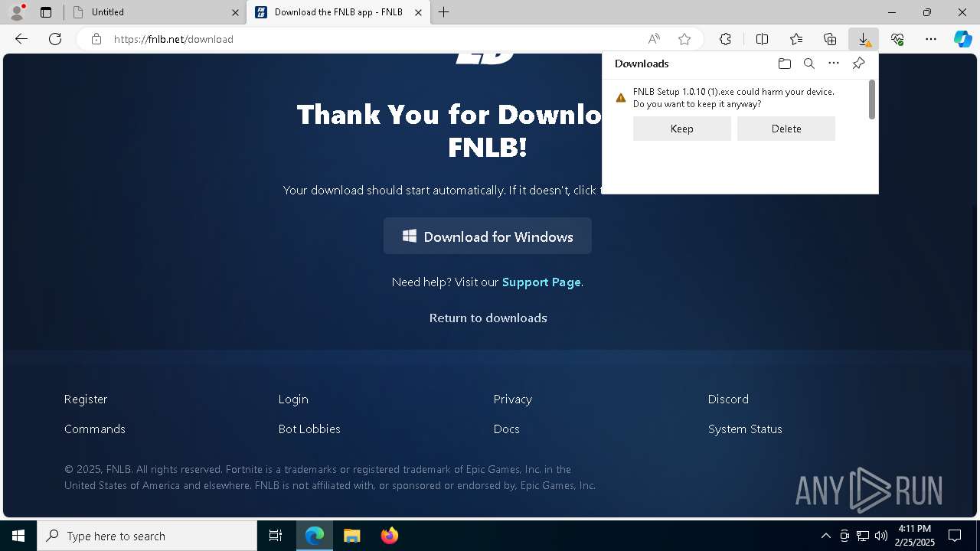Delete the FNLB Setup download
The width and height of the screenshot is (980, 551).
tap(786, 129)
